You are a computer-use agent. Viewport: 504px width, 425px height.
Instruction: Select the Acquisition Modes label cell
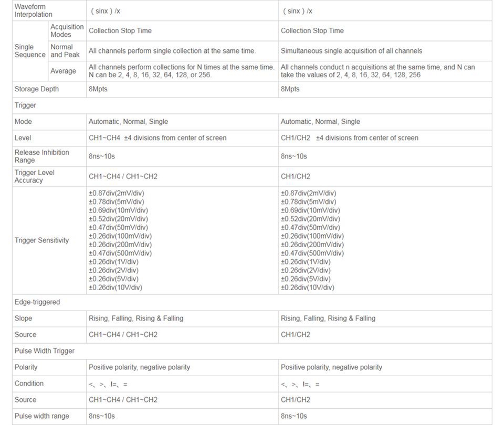[67, 30]
